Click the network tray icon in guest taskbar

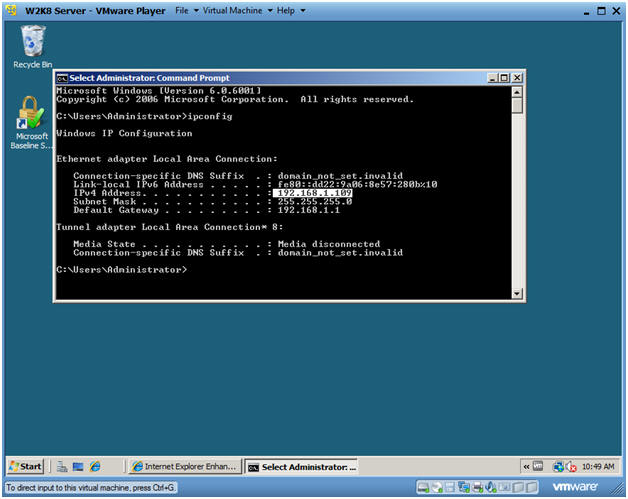point(558,467)
